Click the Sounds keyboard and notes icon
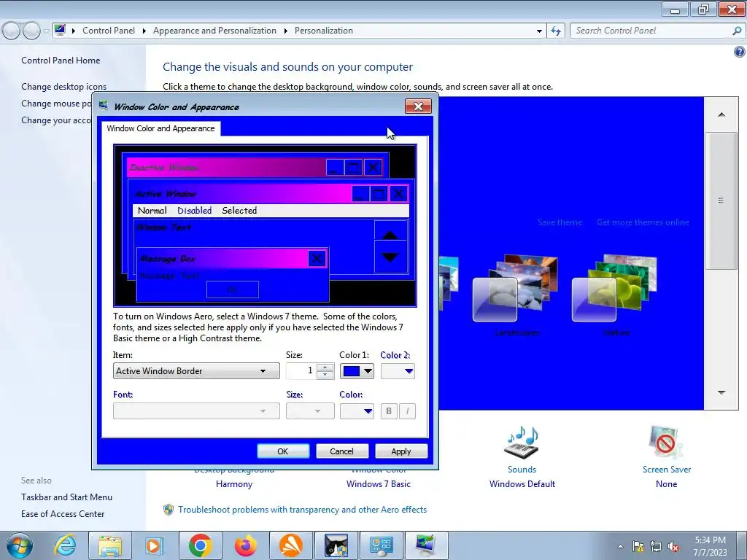 (x=522, y=442)
